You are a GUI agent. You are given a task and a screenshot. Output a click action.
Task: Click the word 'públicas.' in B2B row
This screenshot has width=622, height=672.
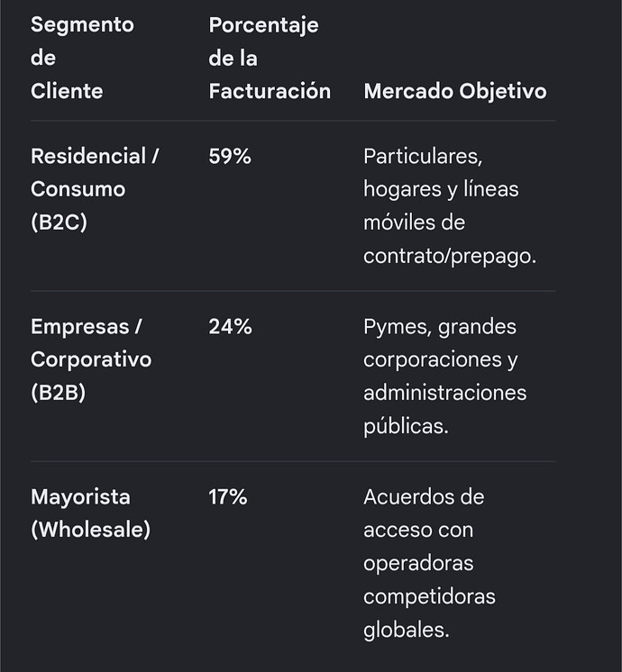(x=406, y=426)
